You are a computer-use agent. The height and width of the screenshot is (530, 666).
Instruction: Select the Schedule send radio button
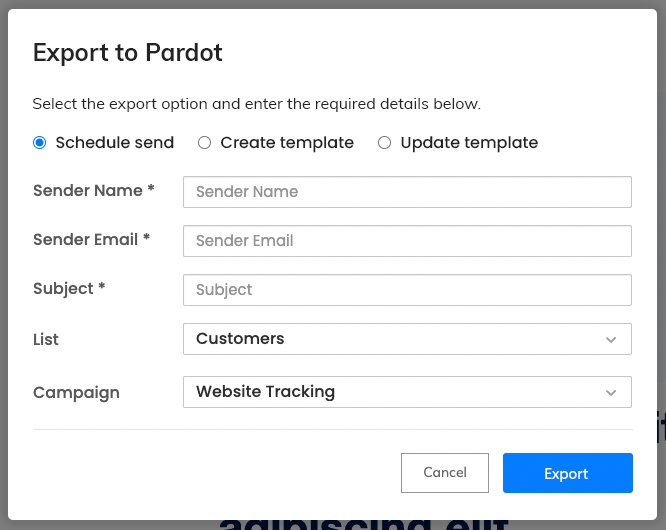click(40, 143)
